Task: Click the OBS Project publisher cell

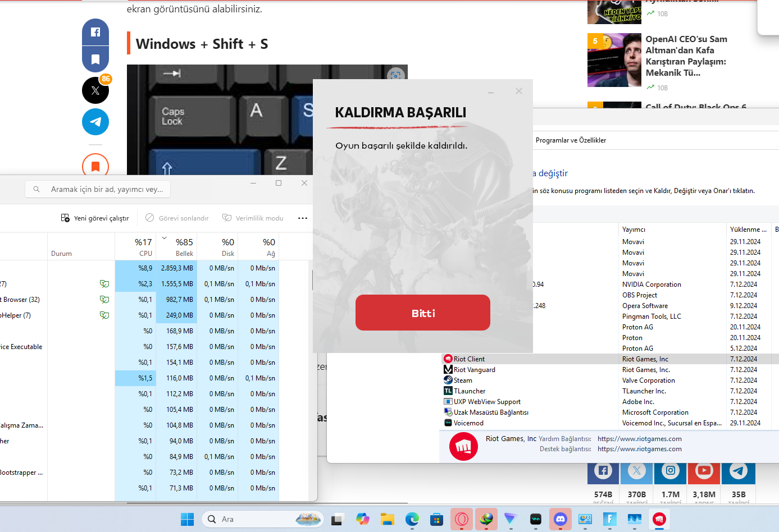Action: pyautogui.click(x=639, y=295)
